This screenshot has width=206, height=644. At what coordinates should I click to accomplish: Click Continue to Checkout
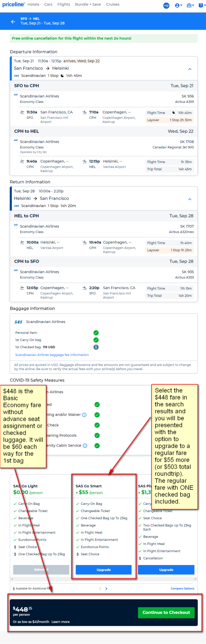click(166, 612)
